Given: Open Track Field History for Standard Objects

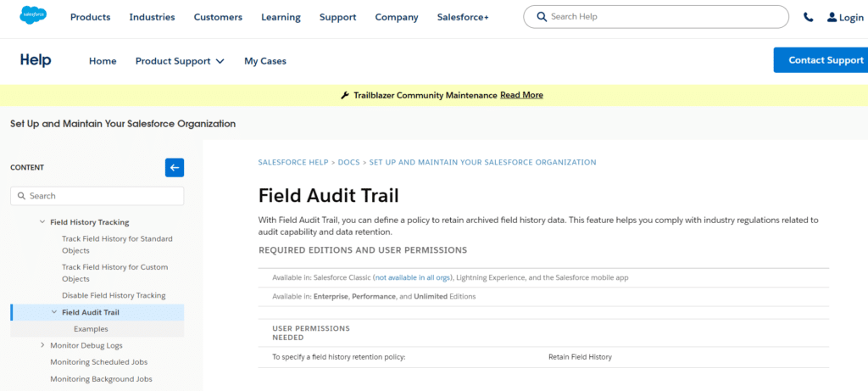Looking at the screenshot, I should [117, 245].
